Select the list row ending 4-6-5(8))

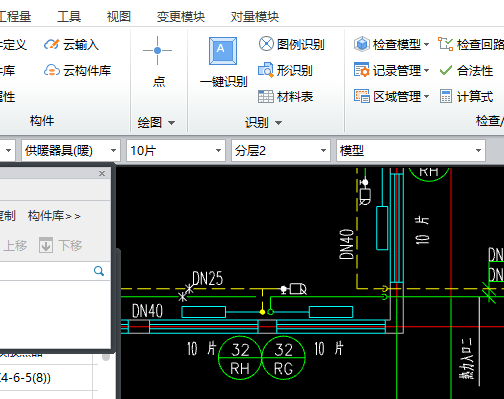tap(47, 378)
